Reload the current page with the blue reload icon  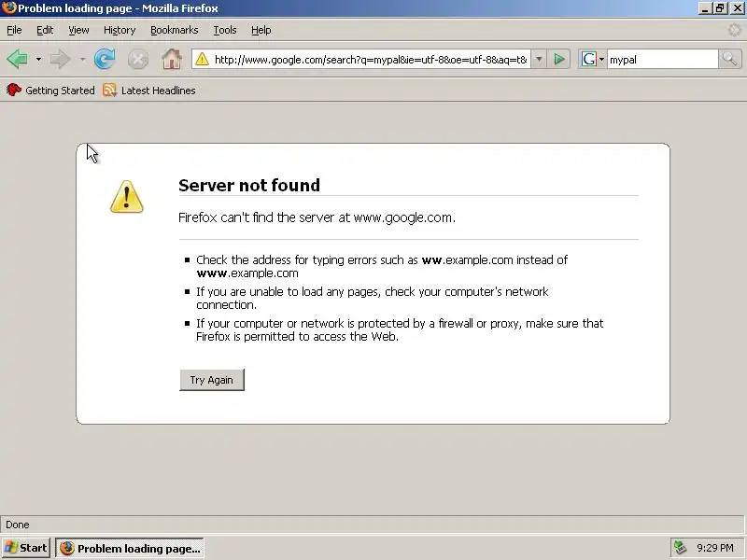click(105, 59)
